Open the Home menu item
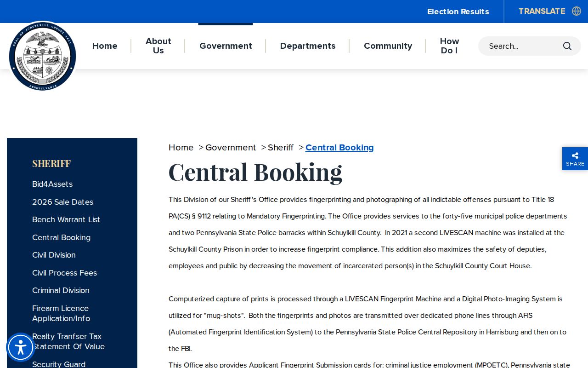Screen dimensions: 588x368 click(105, 46)
